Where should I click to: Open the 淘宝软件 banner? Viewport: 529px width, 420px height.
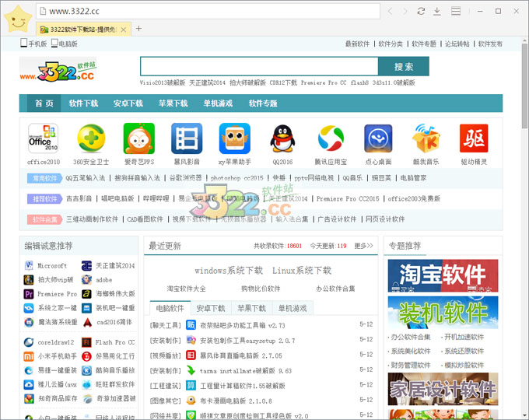tap(443, 275)
